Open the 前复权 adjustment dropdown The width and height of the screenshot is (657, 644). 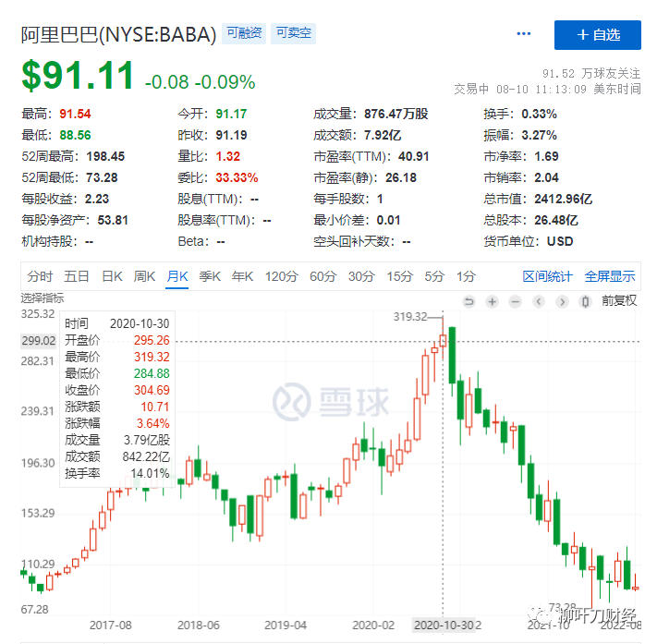619,301
